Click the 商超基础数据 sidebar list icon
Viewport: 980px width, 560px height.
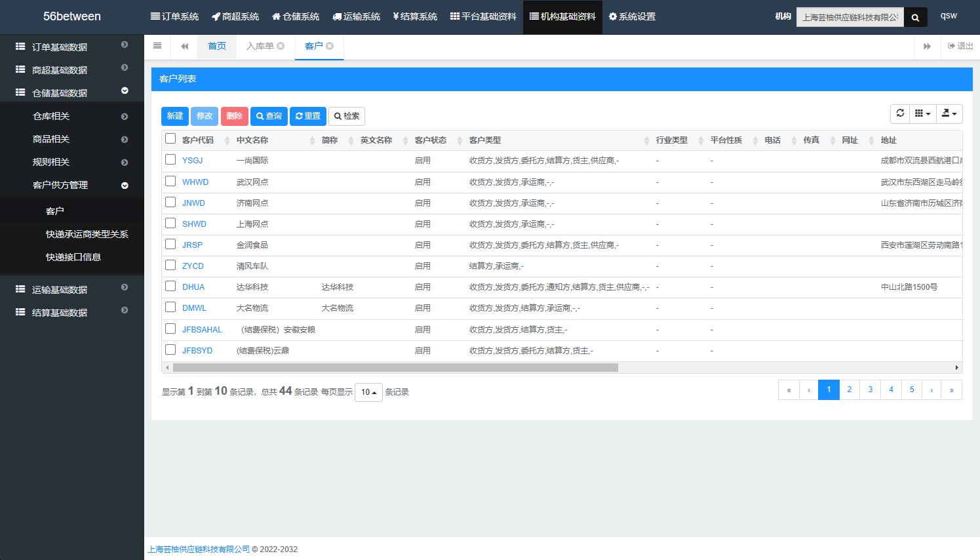(20, 70)
